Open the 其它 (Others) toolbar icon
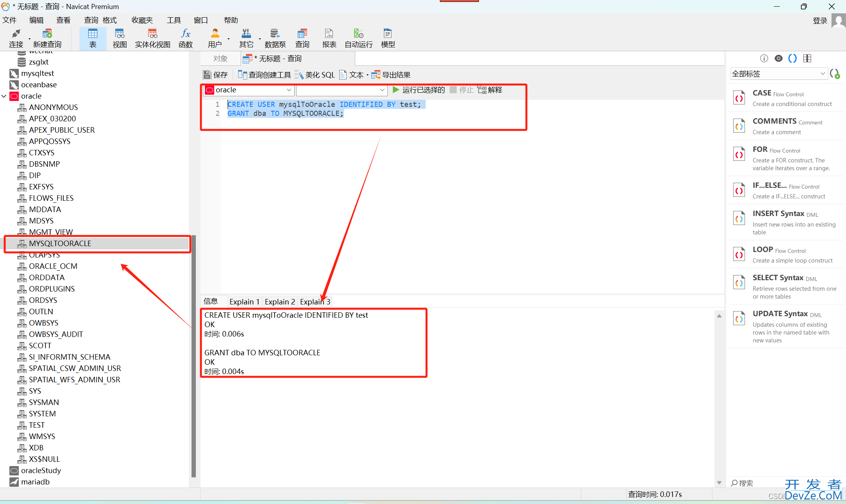The height and width of the screenshot is (504, 846). point(246,38)
